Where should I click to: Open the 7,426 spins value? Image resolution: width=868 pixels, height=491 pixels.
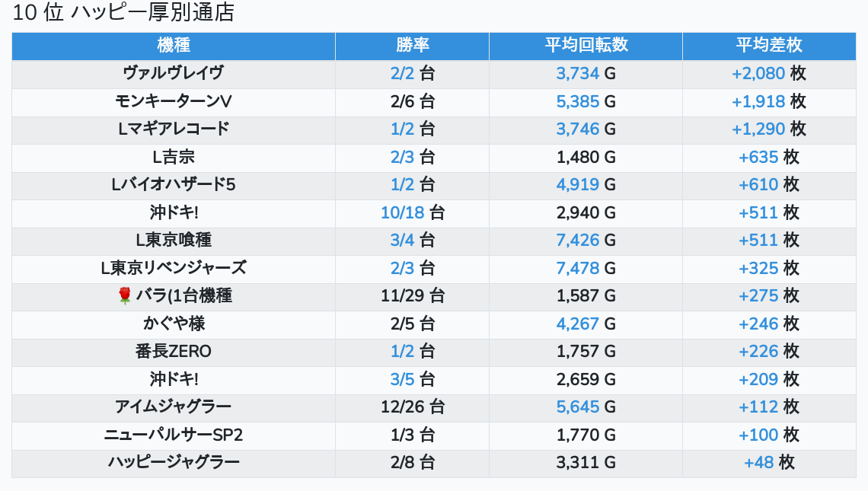578,241
